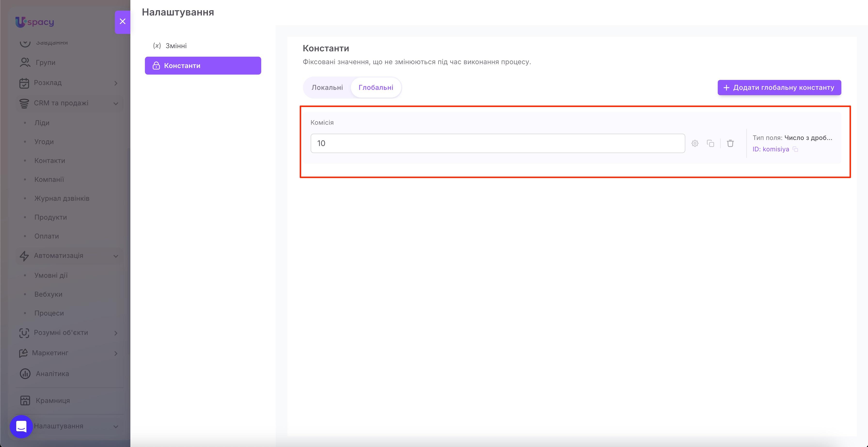Switch to the Глобальні tab

[x=376, y=87]
